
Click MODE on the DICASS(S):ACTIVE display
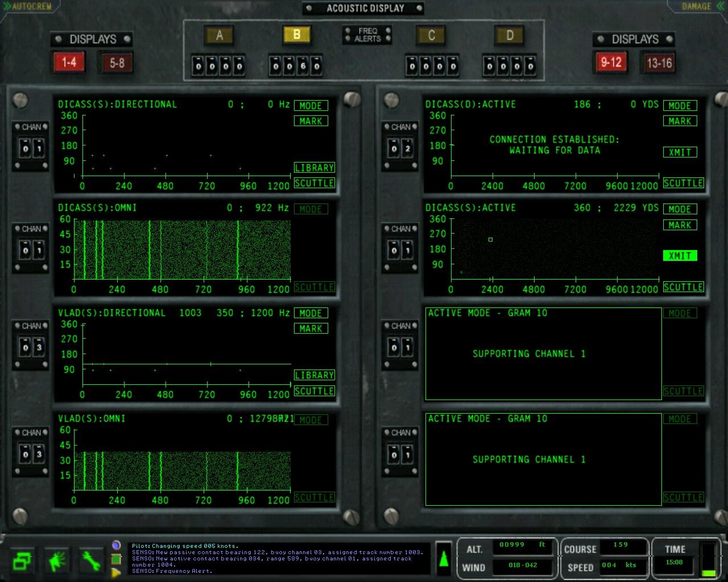(680, 209)
